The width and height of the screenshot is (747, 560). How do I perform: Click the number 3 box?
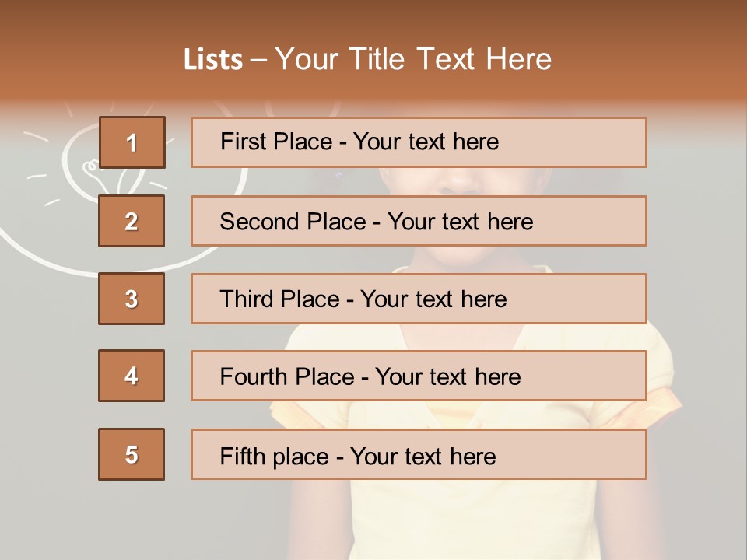(132, 299)
